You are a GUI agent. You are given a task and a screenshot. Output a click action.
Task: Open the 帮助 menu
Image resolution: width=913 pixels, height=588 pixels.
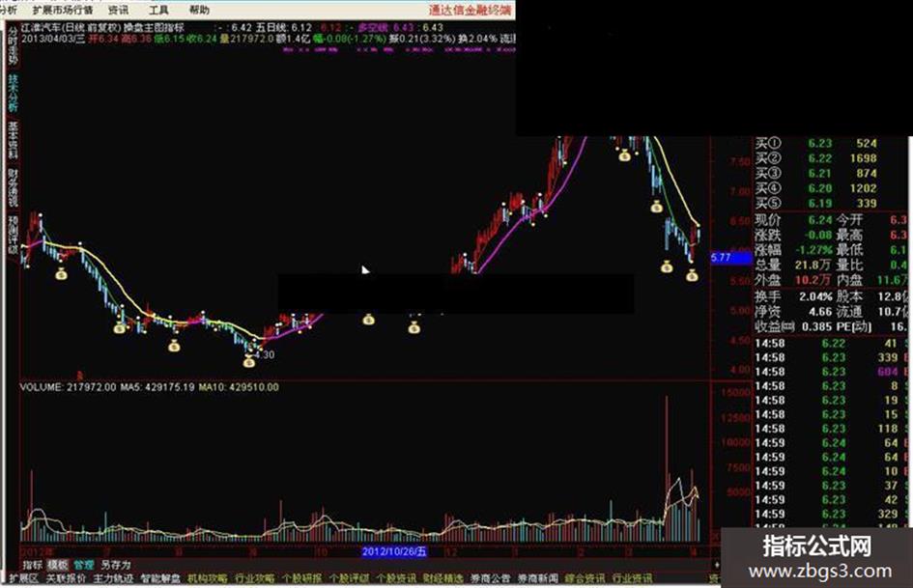tap(199, 10)
